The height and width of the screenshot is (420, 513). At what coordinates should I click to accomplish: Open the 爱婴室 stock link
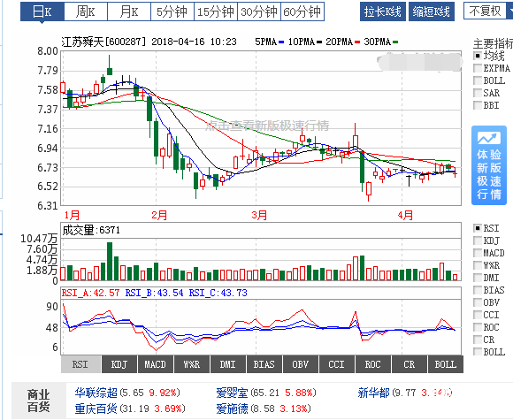232,393
